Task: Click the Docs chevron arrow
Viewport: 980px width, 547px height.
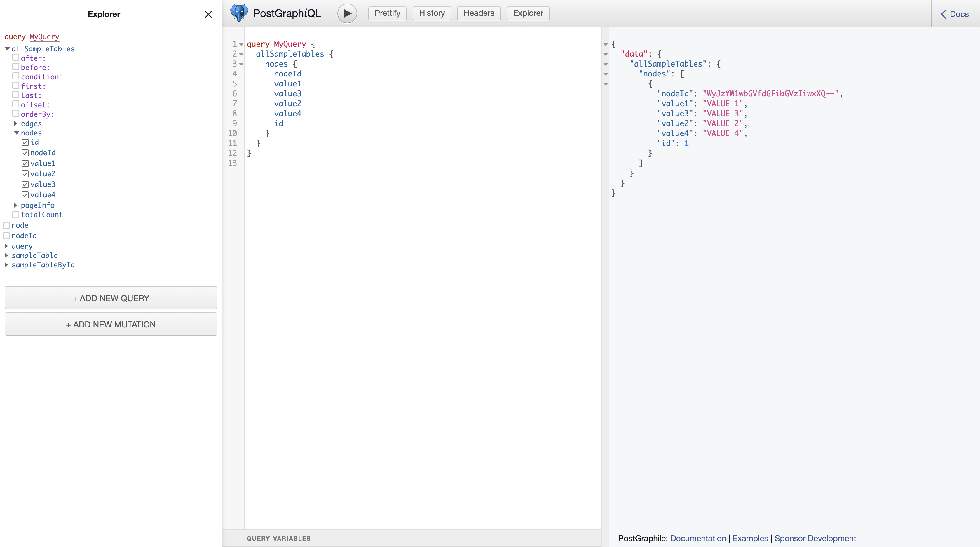Action: [943, 14]
